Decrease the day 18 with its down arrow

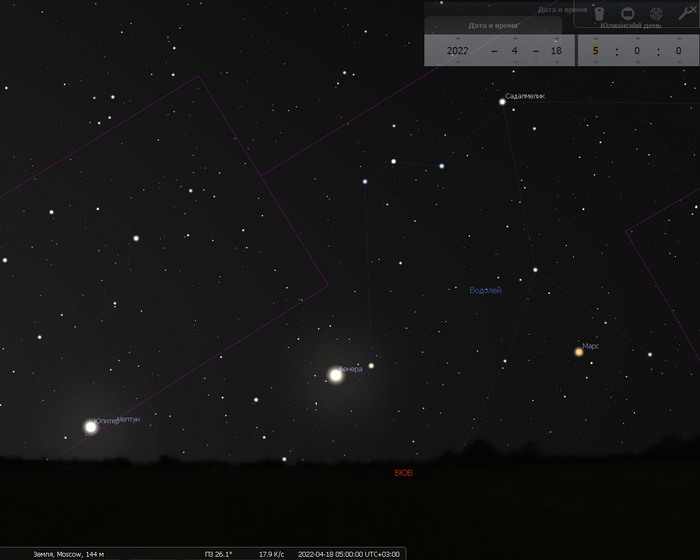point(556,62)
